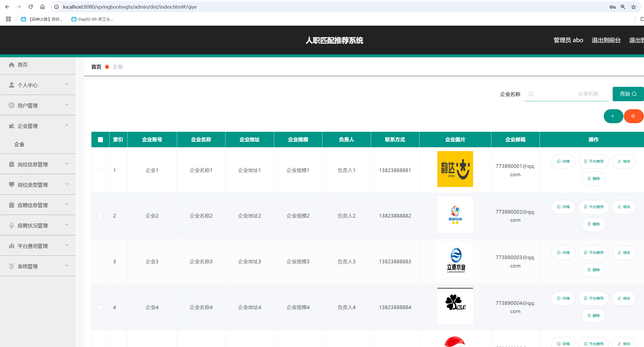Image resolution: width=644 pixels, height=347 pixels.
Task: Click the 首页 breadcrumb link
Action: pyautogui.click(x=96, y=67)
